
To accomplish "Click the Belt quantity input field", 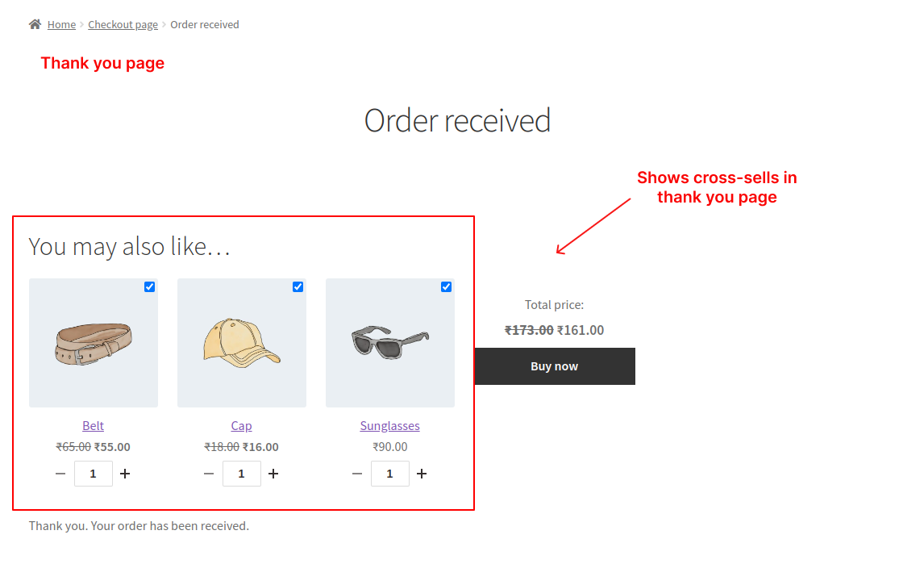I will pyautogui.click(x=93, y=474).
